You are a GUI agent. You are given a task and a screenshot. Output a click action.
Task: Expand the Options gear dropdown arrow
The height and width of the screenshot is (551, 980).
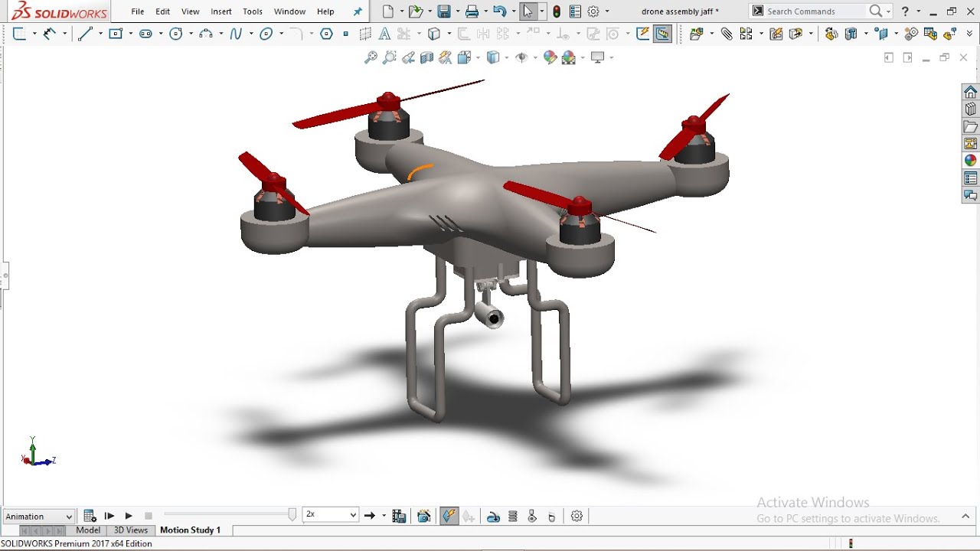pos(607,11)
